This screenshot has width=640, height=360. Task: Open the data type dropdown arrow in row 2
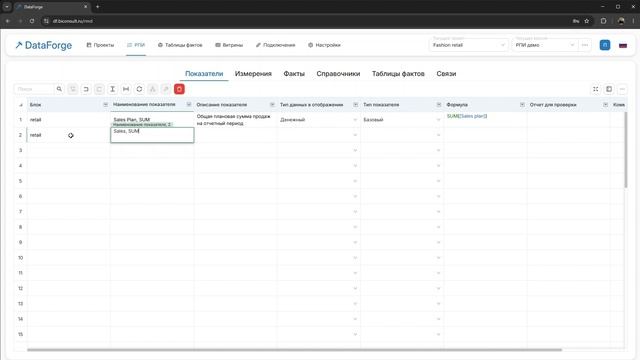click(x=355, y=135)
